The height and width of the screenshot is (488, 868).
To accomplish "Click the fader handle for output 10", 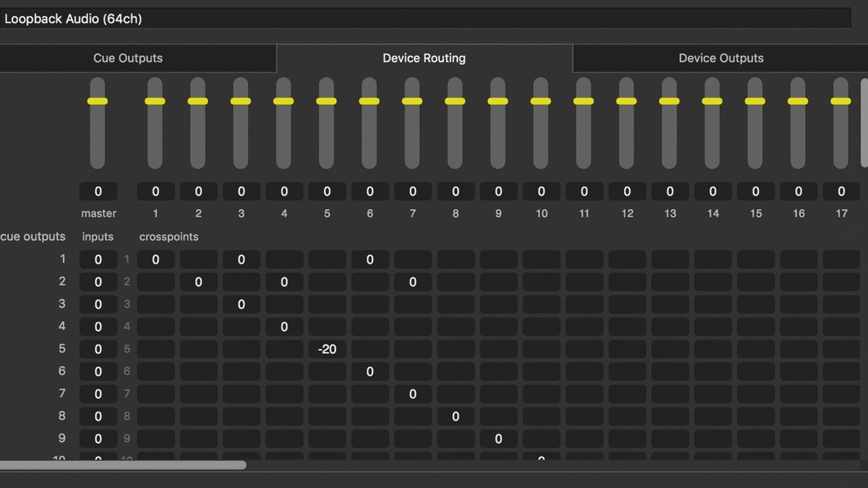I will 541,101.
